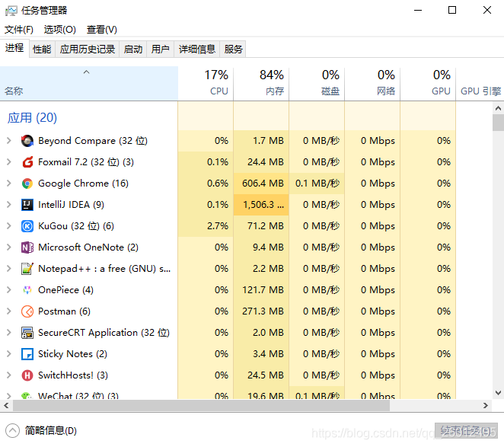Open the 文件(F) menu
This screenshot has width=504, height=447.
coord(18,30)
